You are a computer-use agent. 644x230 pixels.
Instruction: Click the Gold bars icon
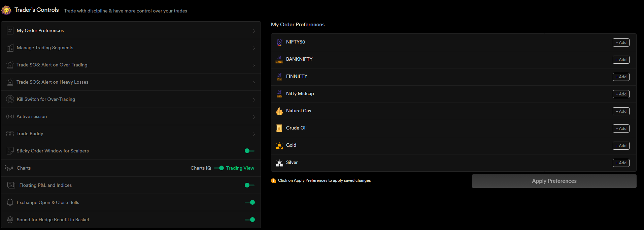tap(279, 146)
